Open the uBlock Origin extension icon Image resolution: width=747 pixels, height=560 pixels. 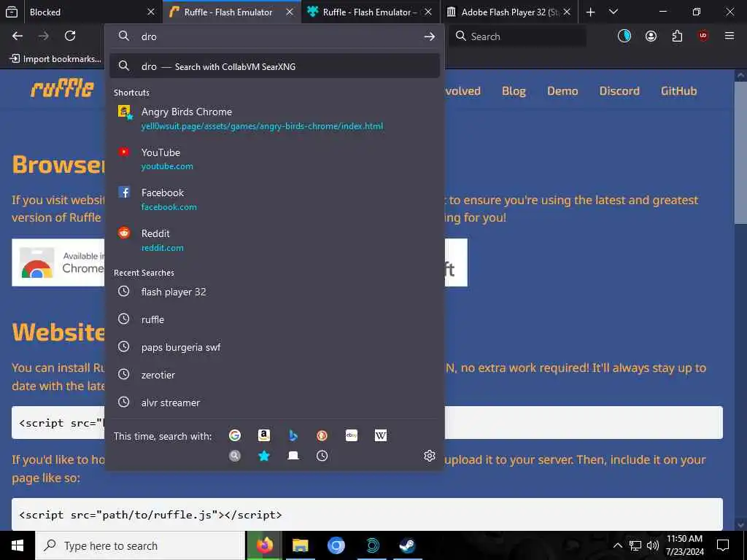click(x=703, y=36)
